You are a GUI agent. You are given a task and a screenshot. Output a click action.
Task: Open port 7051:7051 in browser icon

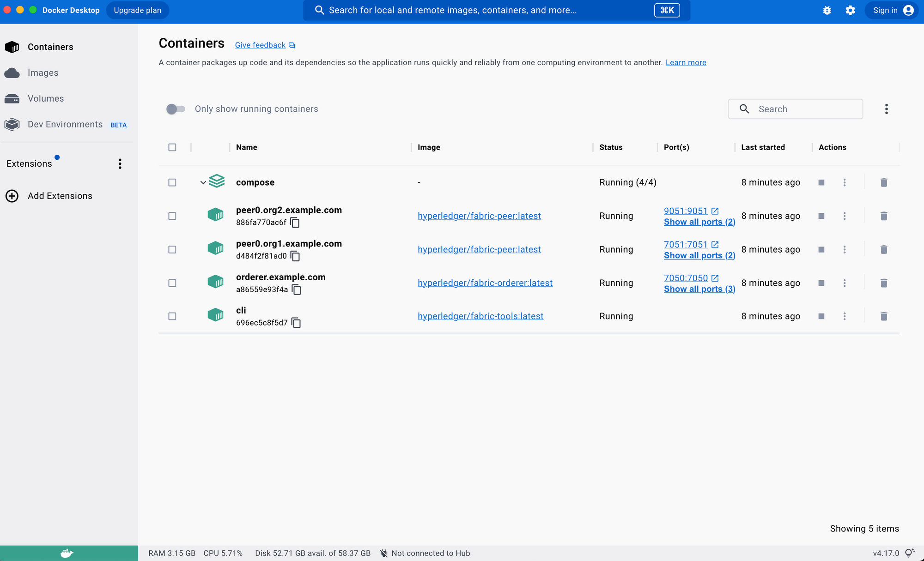[715, 245]
